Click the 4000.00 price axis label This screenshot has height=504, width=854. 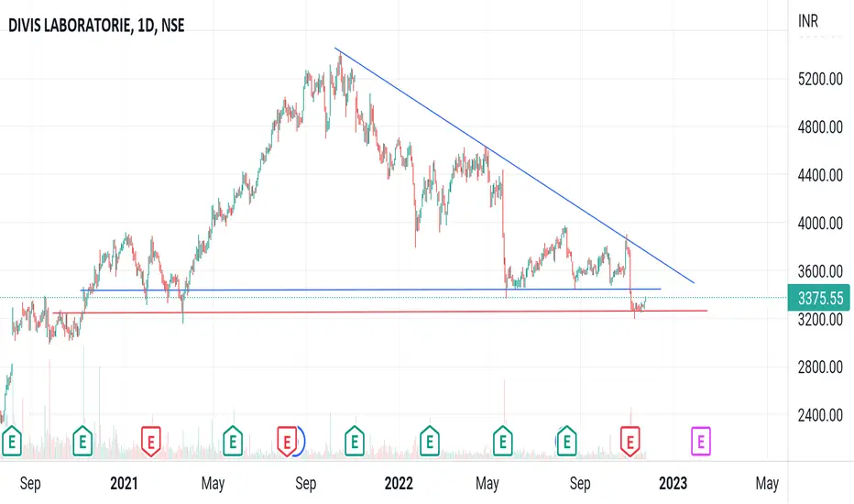coord(820,224)
